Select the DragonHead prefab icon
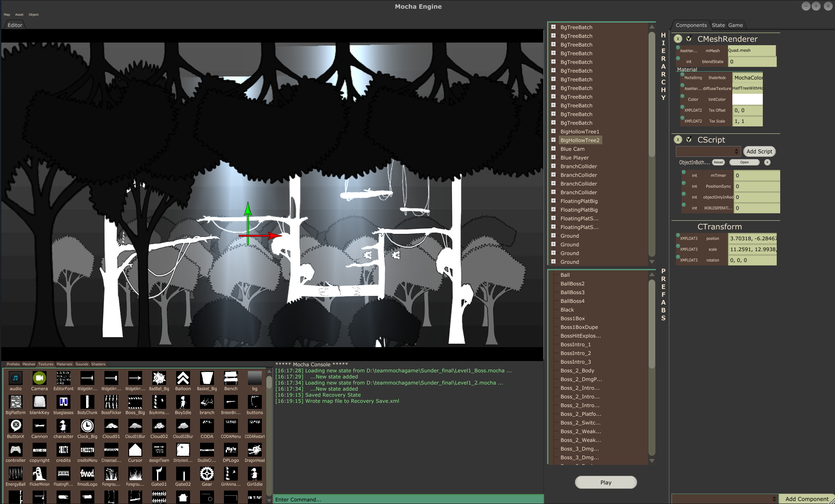835x504 pixels. 255,450
